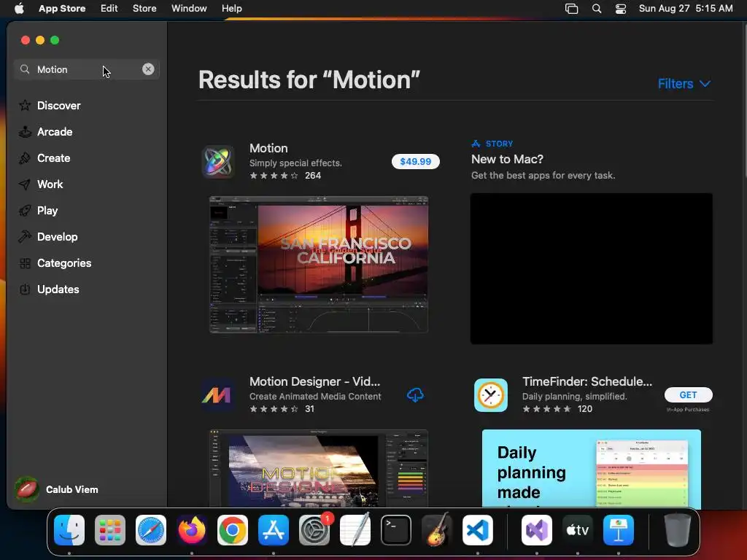View Motion Designer preview screenshot
The image size is (747, 560).
point(319,468)
